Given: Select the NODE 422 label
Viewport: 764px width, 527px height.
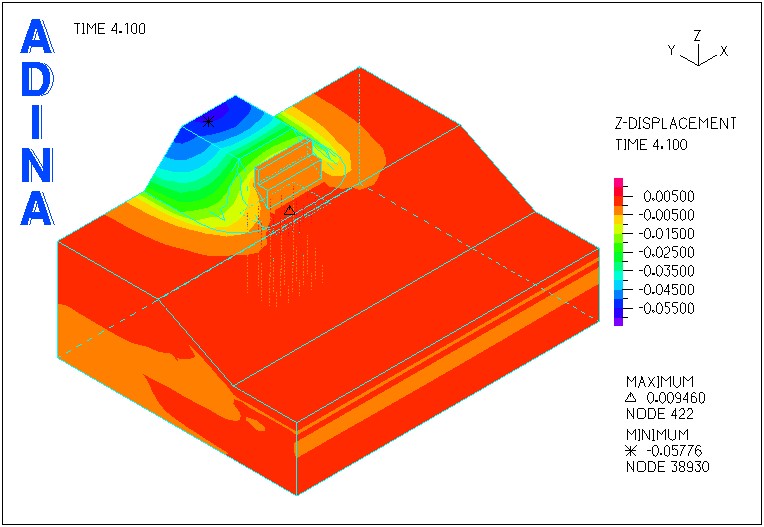Looking at the screenshot, I should [655, 411].
